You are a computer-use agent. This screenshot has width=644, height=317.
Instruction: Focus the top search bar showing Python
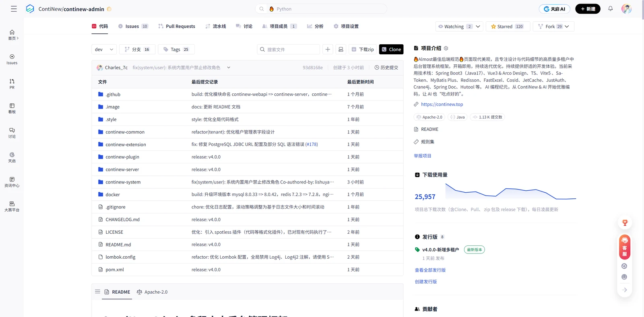(321, 9)
